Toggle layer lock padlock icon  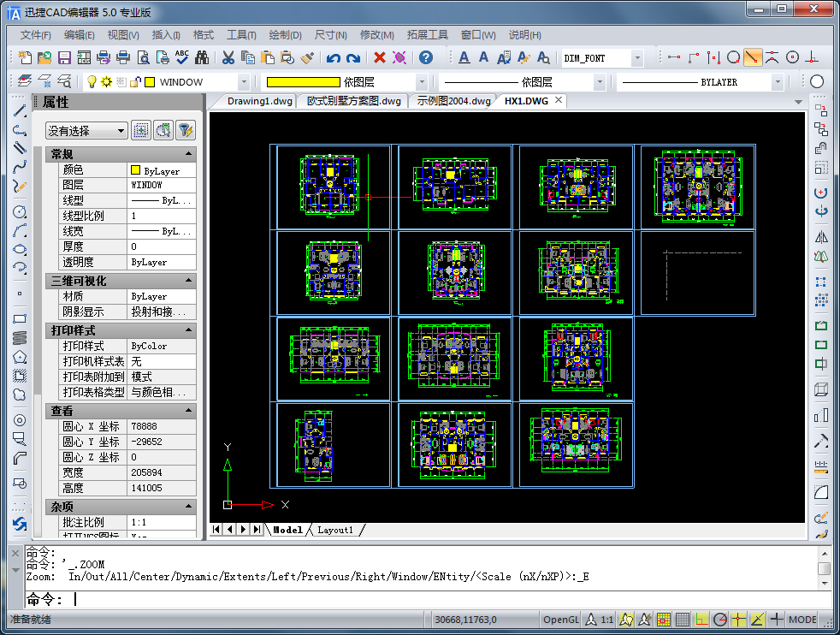135,81
